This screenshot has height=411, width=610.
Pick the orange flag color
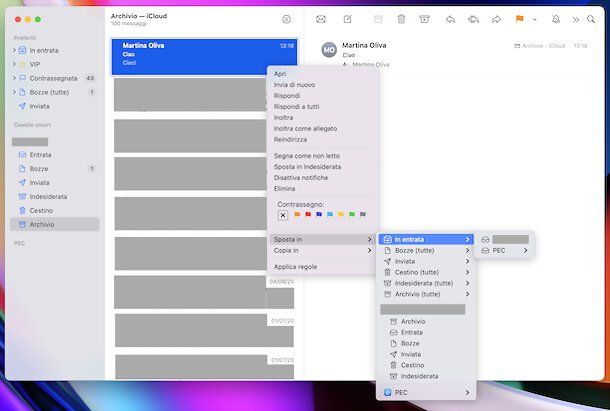point(297,214)
